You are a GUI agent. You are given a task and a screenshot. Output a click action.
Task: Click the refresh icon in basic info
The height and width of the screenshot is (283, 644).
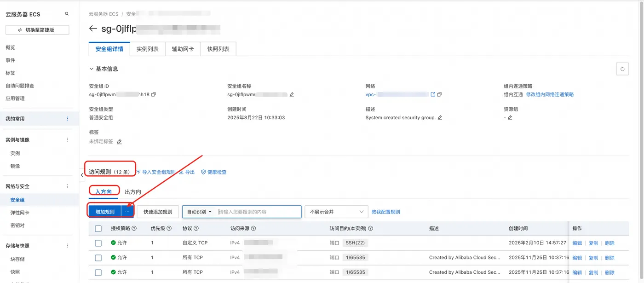pyautogui.click(x=622, y=69)
